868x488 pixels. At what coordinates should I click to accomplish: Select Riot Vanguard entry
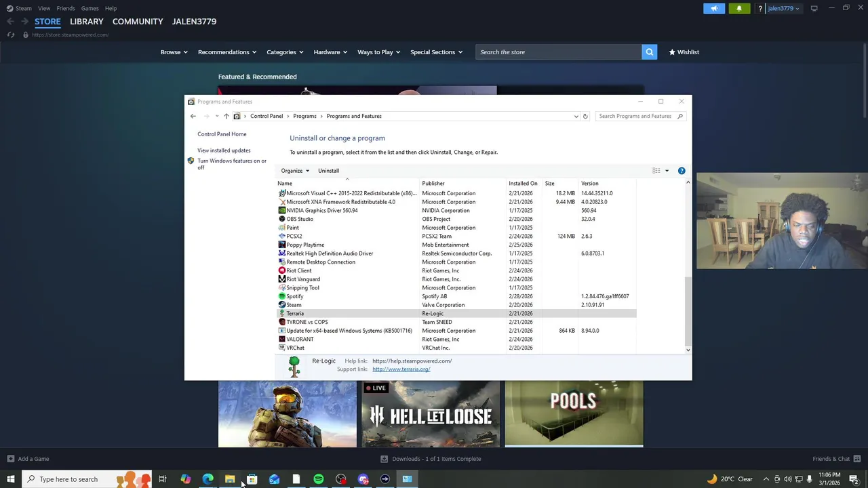click(x=456, y=279)
